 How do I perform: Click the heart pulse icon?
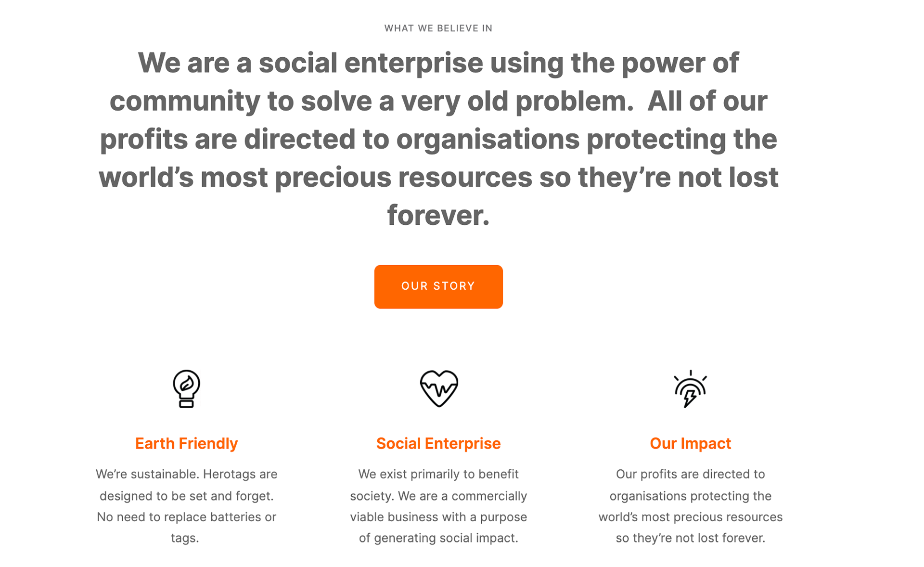tap(438, 388)
